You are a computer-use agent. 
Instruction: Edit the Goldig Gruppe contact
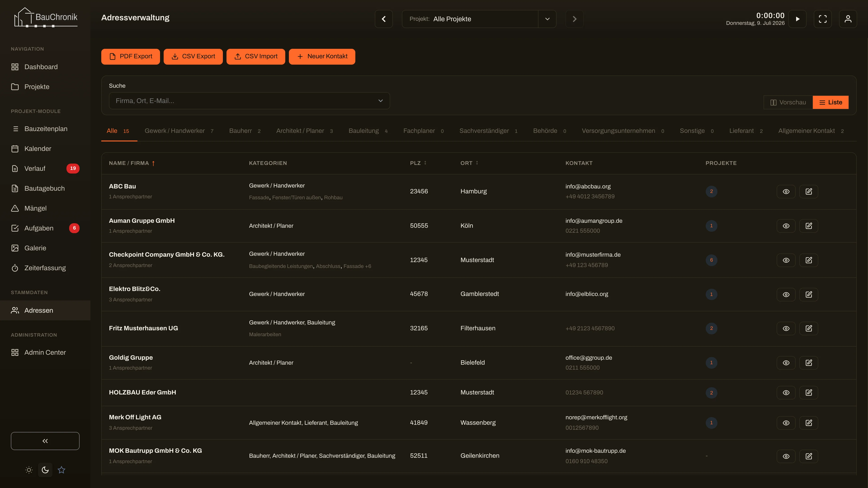tap(809, 363)
